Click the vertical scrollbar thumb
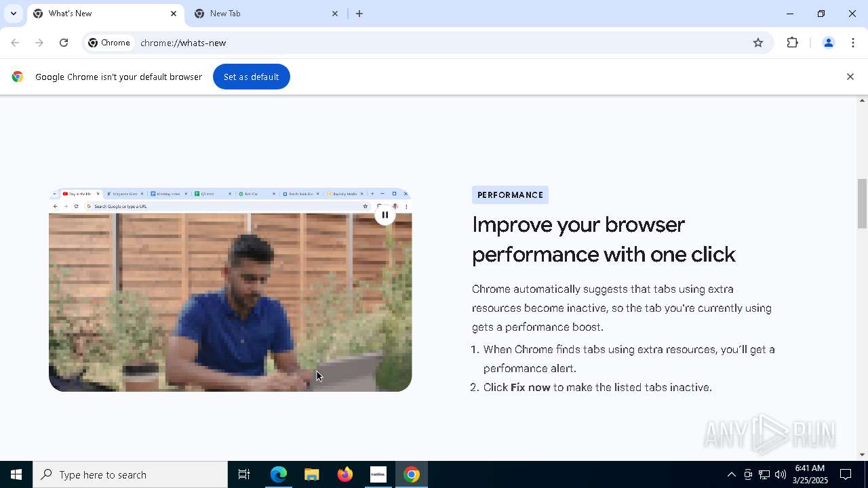Image resolution: width=868 pixels, height=488 pixels. click(x=862, y=203)
